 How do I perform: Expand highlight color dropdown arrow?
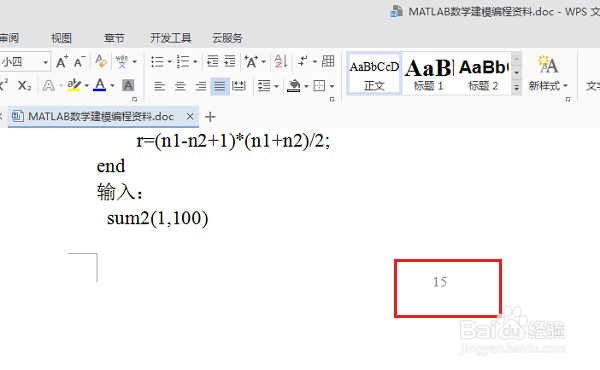click(x=86, y=86)
